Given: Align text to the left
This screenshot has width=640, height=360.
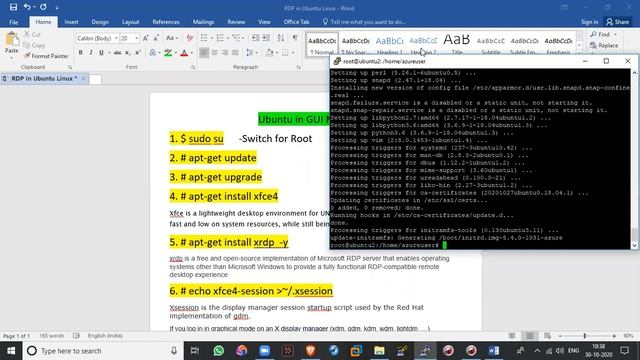Looking at the screenshot, I should pyautogui.click(x=204, y=53).
